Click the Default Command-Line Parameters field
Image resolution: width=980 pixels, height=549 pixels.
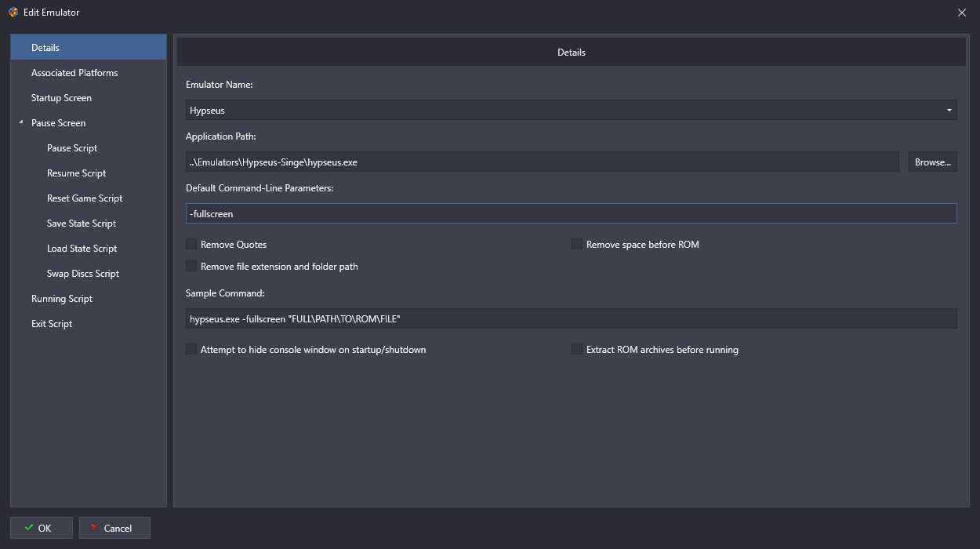[571, 213]
